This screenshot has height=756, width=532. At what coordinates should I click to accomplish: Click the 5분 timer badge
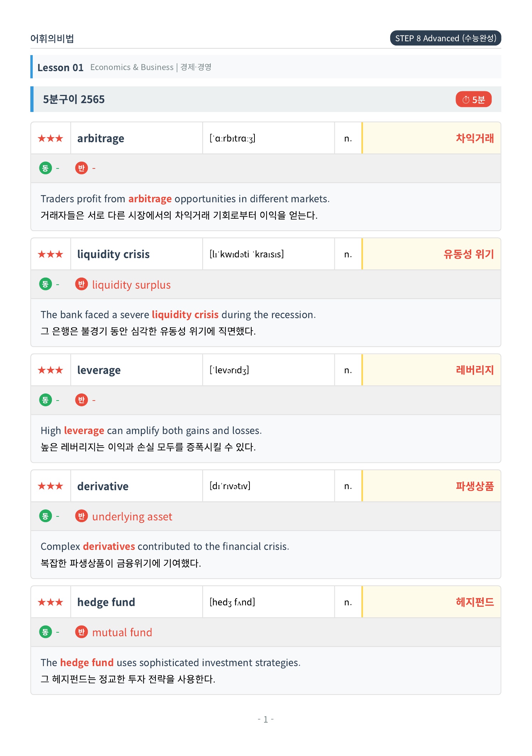[x=473, y=100]
